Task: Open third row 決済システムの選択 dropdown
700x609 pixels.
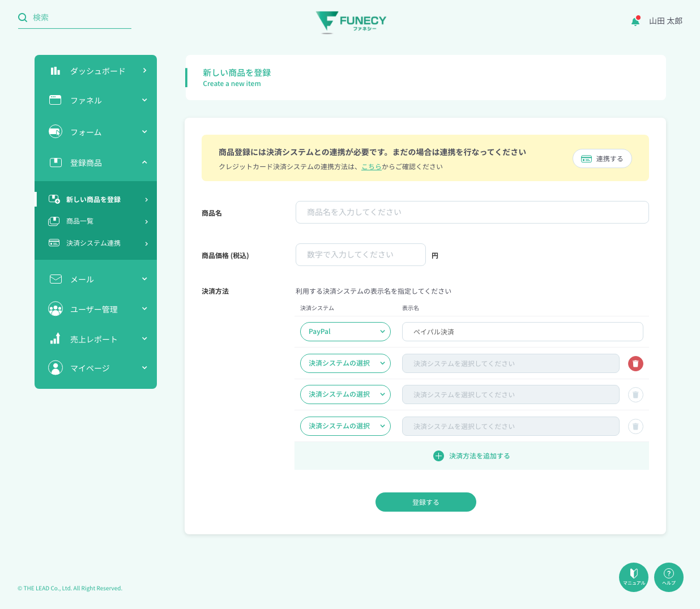Action: (x=345, y=394)
